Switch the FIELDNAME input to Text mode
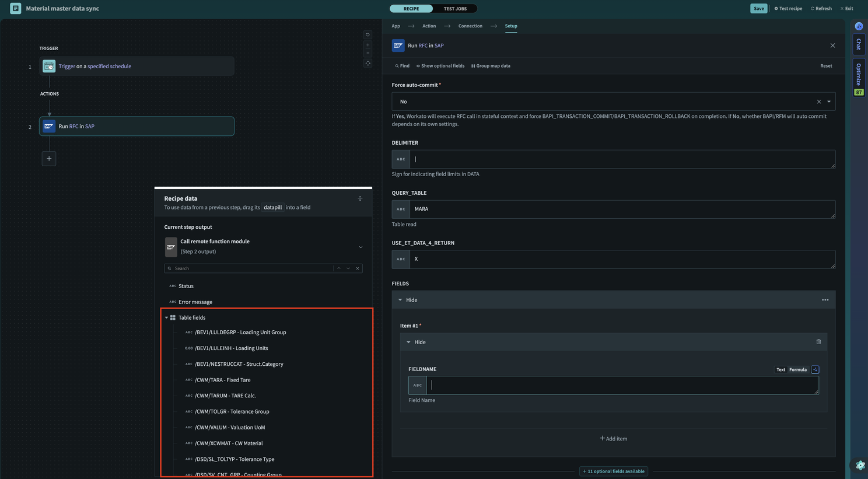Viewport: 868px width, 479px height. click(780, 369)
